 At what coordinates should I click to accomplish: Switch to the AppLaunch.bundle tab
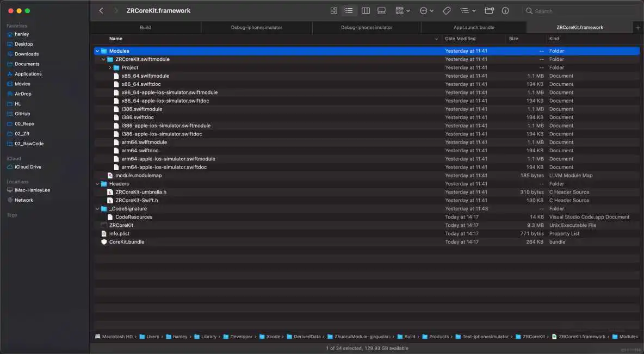point(474,28)
